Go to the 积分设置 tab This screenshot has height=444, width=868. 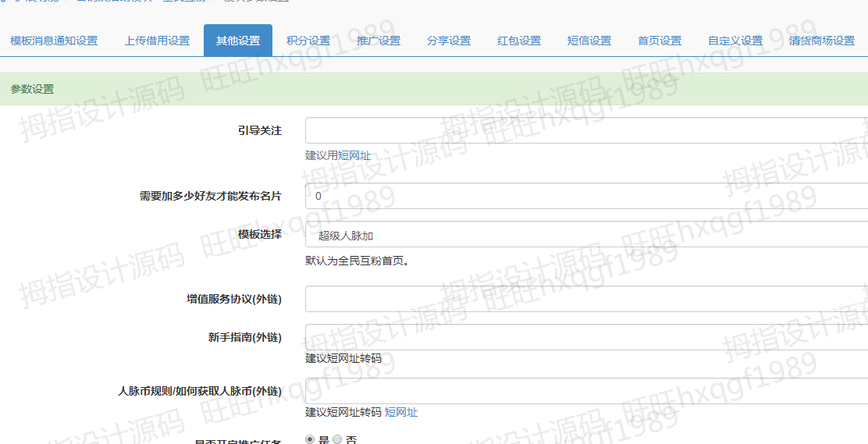[x=308, y=41]
